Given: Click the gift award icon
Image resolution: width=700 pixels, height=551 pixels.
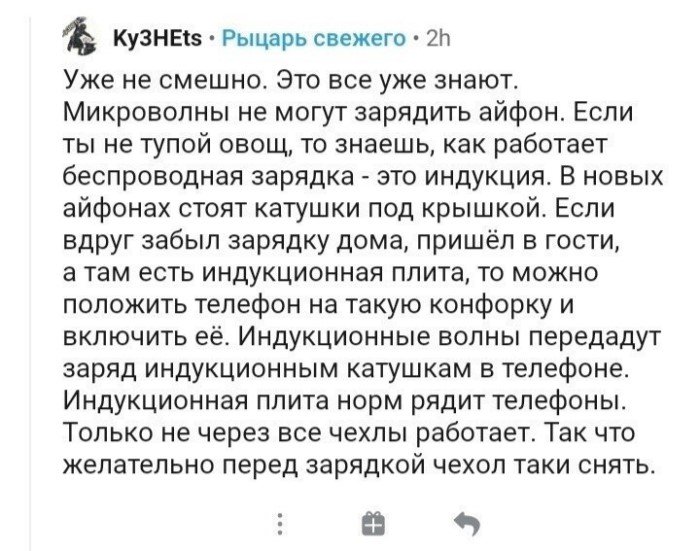Looking at the screenshot, I should pyautogui.click(x=373, y=523).
